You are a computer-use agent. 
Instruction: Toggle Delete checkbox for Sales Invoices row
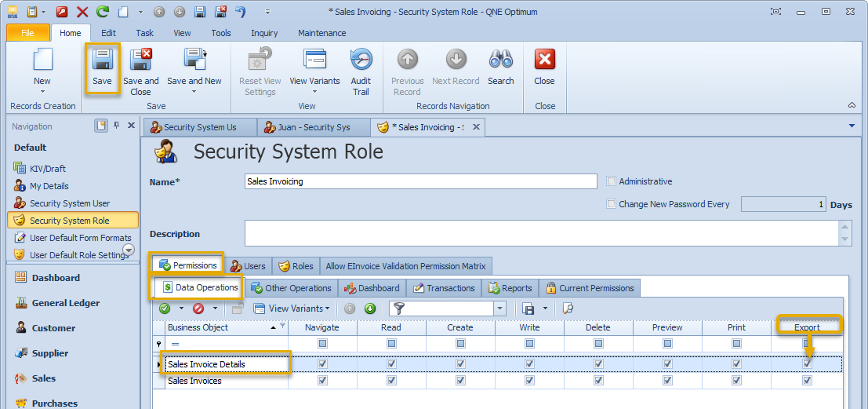tap(598, 381)
